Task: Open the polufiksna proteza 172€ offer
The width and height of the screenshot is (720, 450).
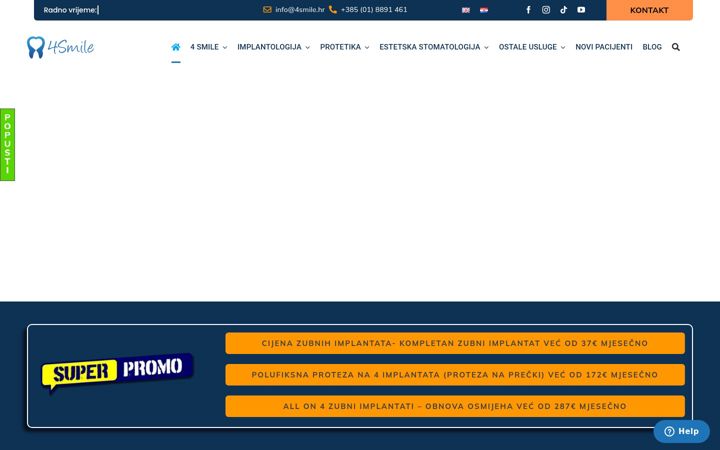Action: pyautogui.click(x=455, y=375)
